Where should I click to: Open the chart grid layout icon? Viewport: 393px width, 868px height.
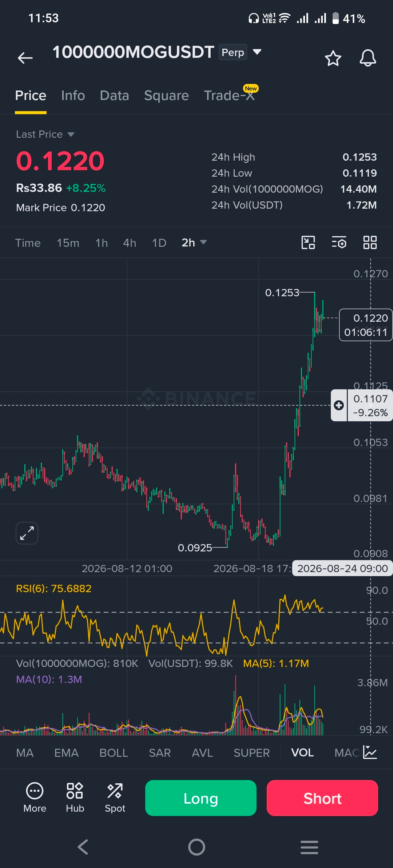(370, 242)
